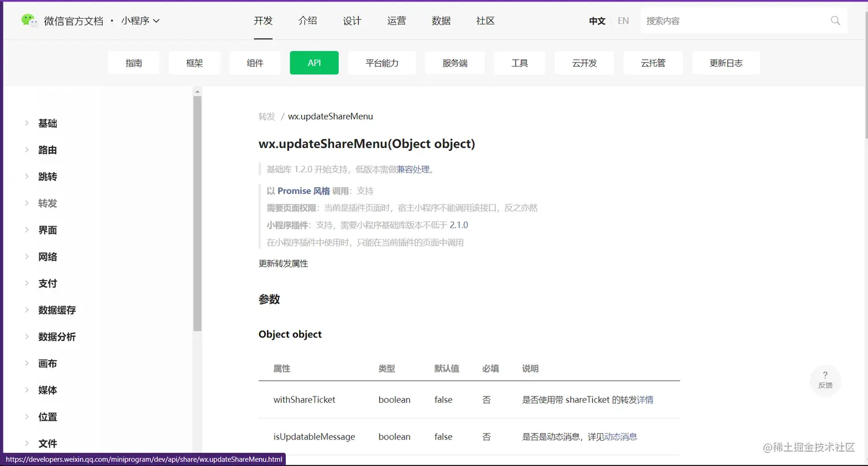Switch language to 中文
This screenshot has height=466, width=868.
(597, 21)
